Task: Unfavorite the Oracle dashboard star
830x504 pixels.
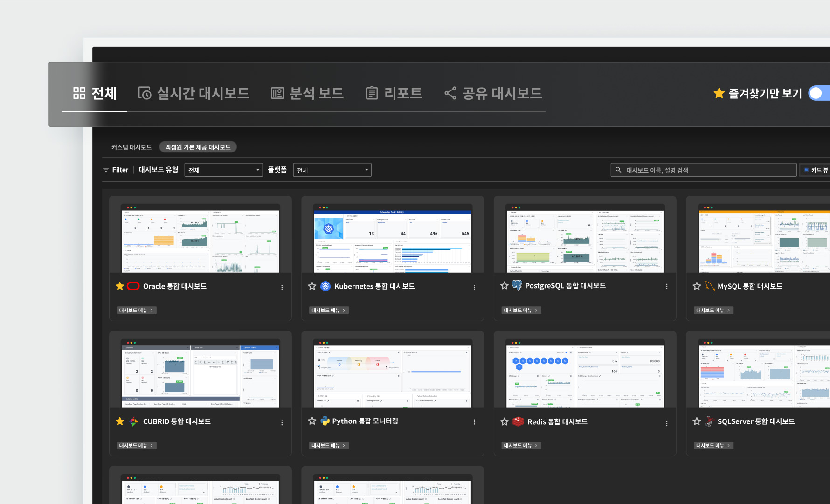Action: 120,286
